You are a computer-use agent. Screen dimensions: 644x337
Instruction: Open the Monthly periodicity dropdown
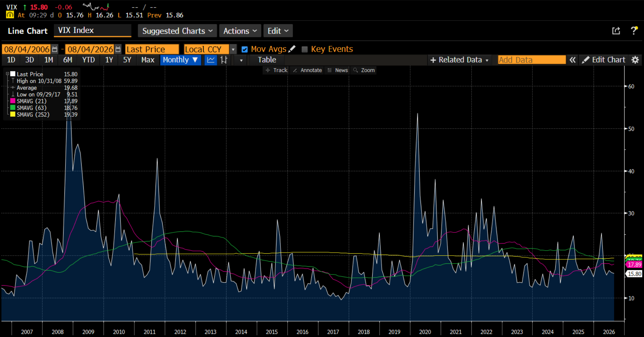(180, 60)
